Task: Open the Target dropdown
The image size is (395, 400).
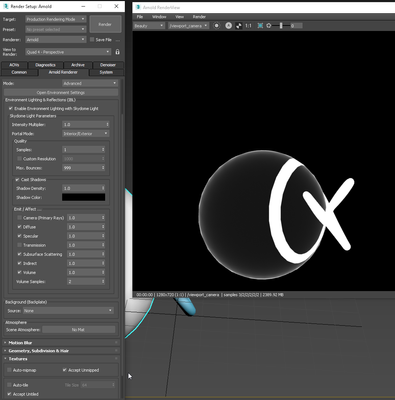Action: click(56, 19)
